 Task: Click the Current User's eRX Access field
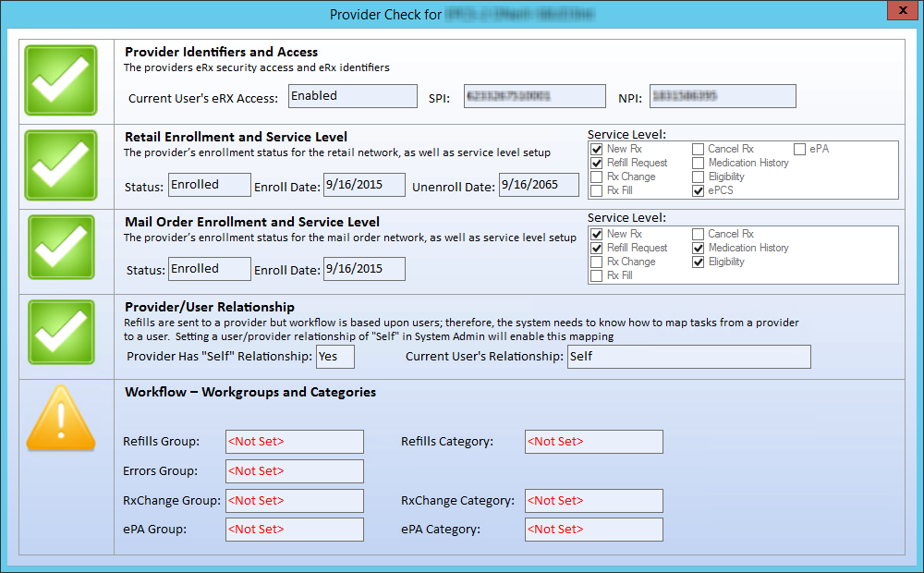tap(353, 96)
